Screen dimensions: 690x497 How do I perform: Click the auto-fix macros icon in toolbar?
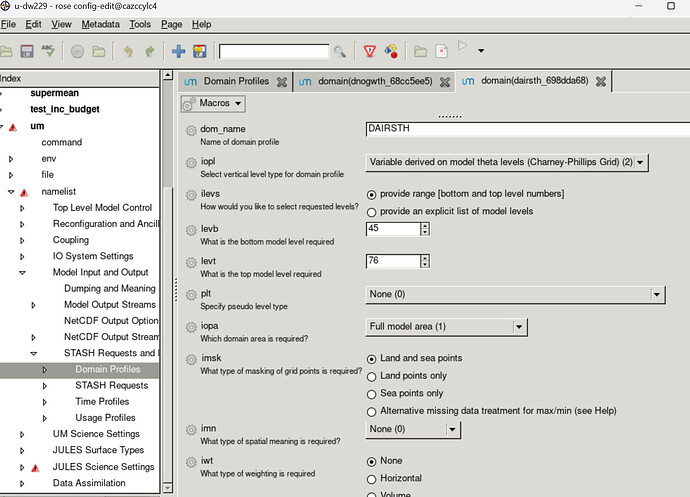(391, 52)
